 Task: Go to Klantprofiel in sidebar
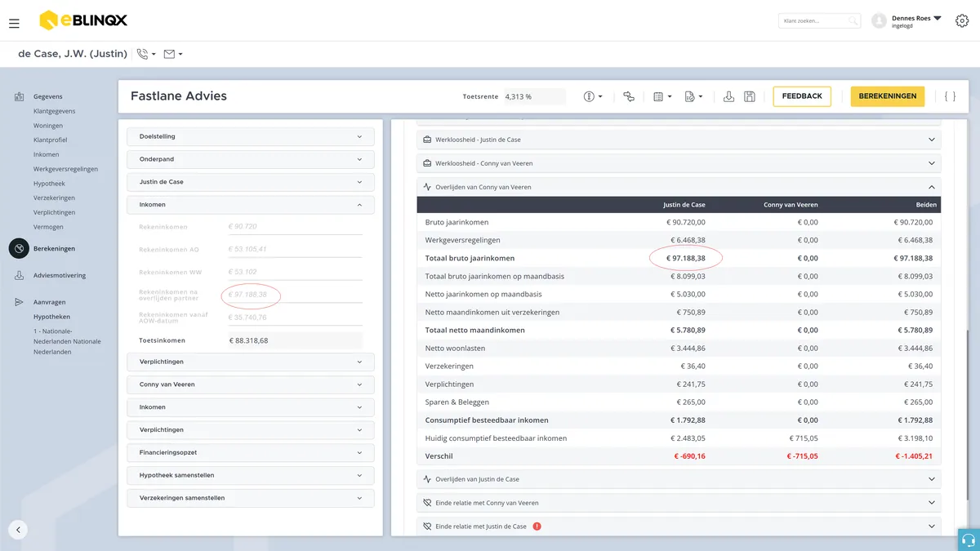pyautogui.click(x=51, y=140)
